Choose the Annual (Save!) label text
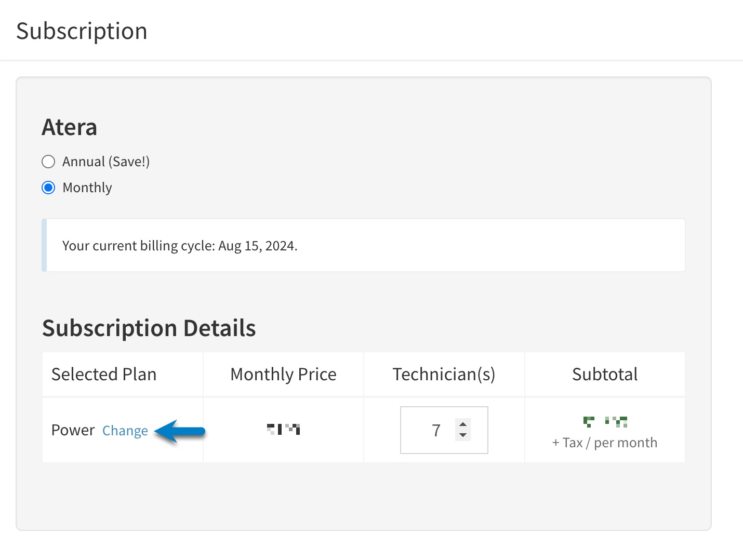This screenshot has height=560, width=743. 106,162
